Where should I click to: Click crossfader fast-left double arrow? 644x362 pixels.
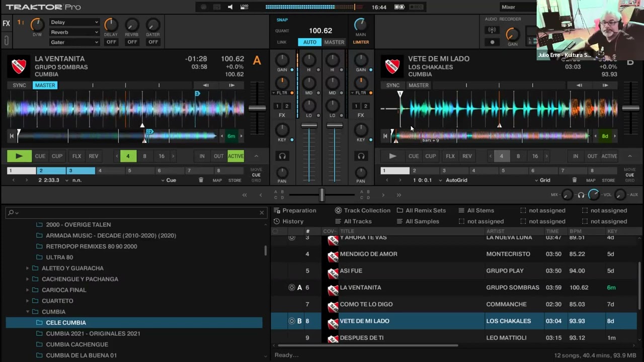pyautogui.click(x=245, y=195)
